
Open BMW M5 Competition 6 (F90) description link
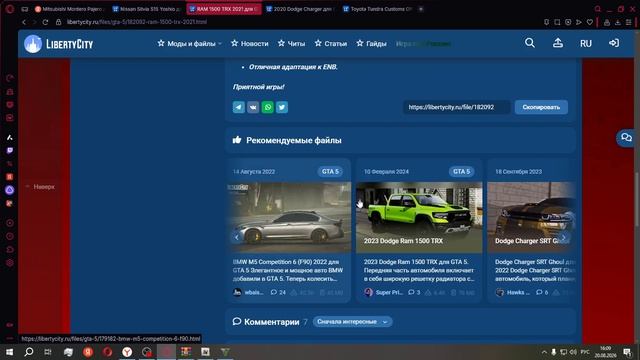click(288, 270)
